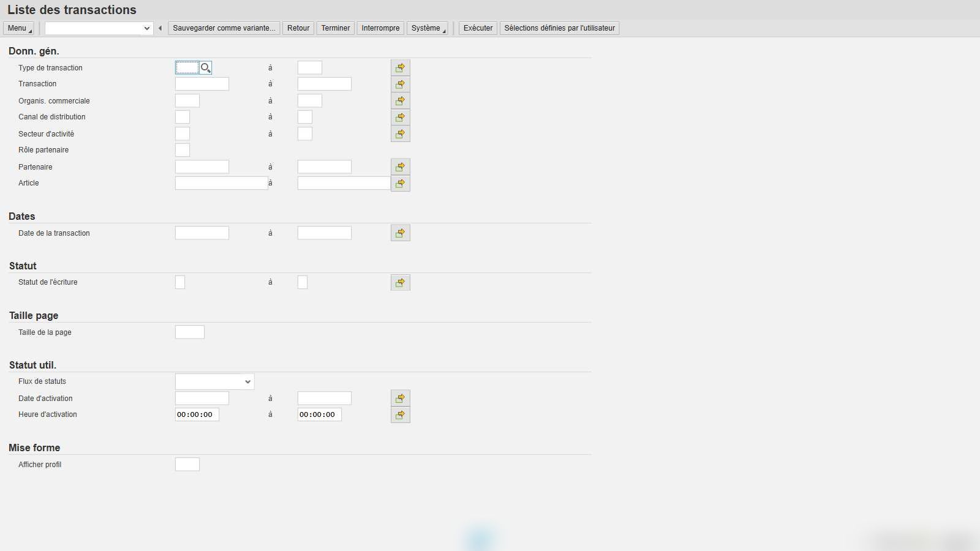Focus the Secteur d'activité to-field
The width and height of the screenshot is (980, 551).
click(x=305, y=133)
